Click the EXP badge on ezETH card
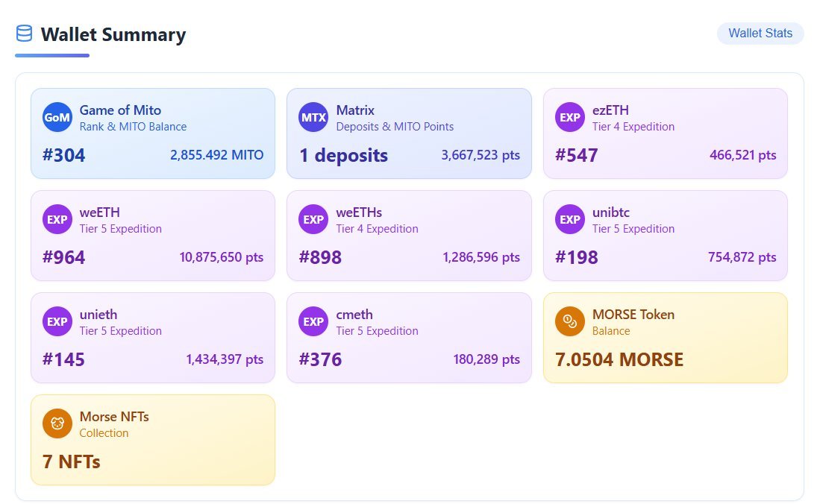The width and height of the screenshot is (820, 504). click(x=569, y=117)
